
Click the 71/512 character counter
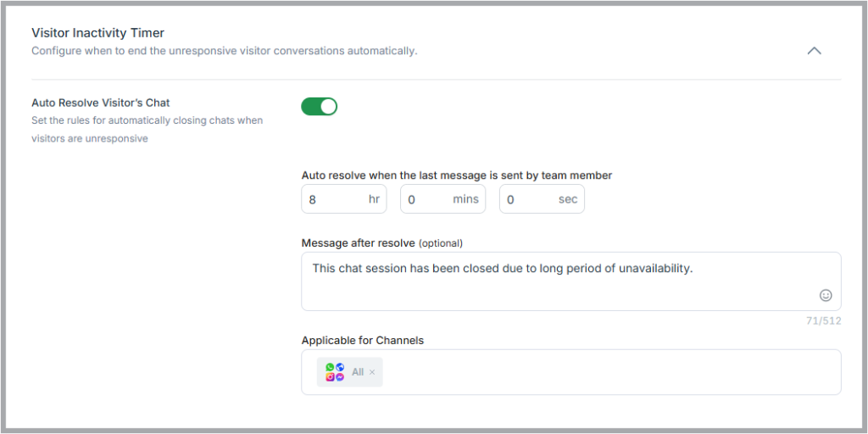coord(824,320)
